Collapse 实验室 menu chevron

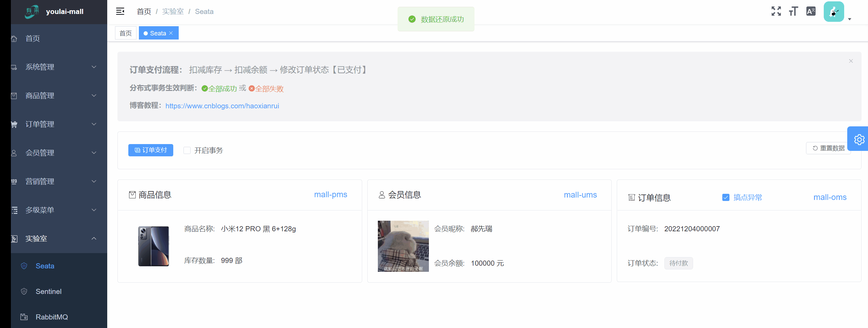pyautogui.click(x=94, y=238)
